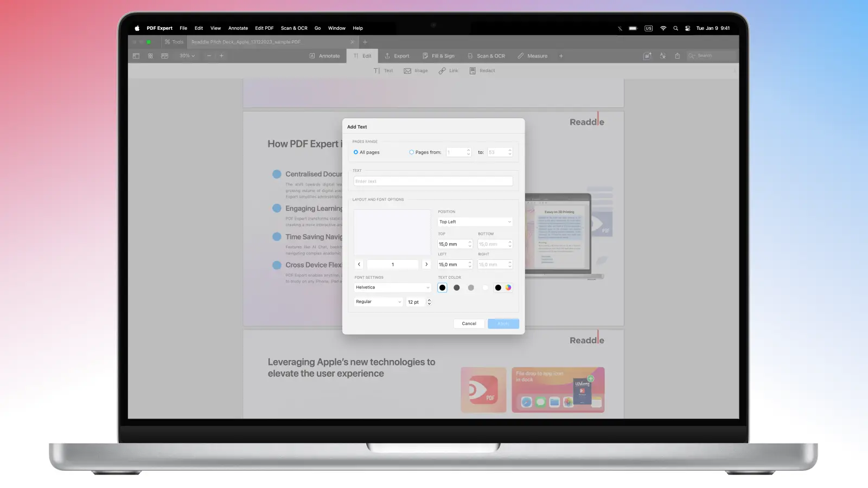Viewport: 868px width, 488px height.
Task: Click the Enter text input field
Action: point(433,181)
